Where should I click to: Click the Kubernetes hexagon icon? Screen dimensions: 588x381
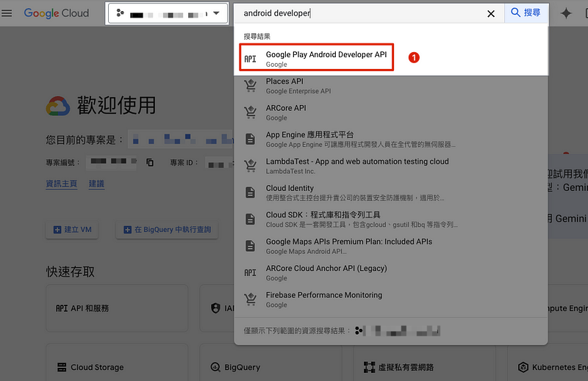pyautogui.click(x=523, y=367)
